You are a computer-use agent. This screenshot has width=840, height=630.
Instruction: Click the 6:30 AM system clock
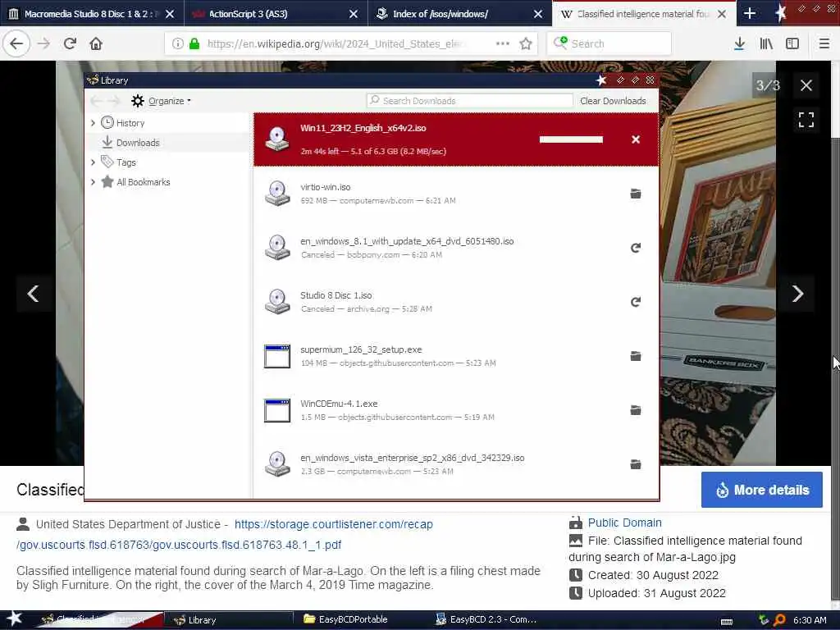tap(810, 620)
